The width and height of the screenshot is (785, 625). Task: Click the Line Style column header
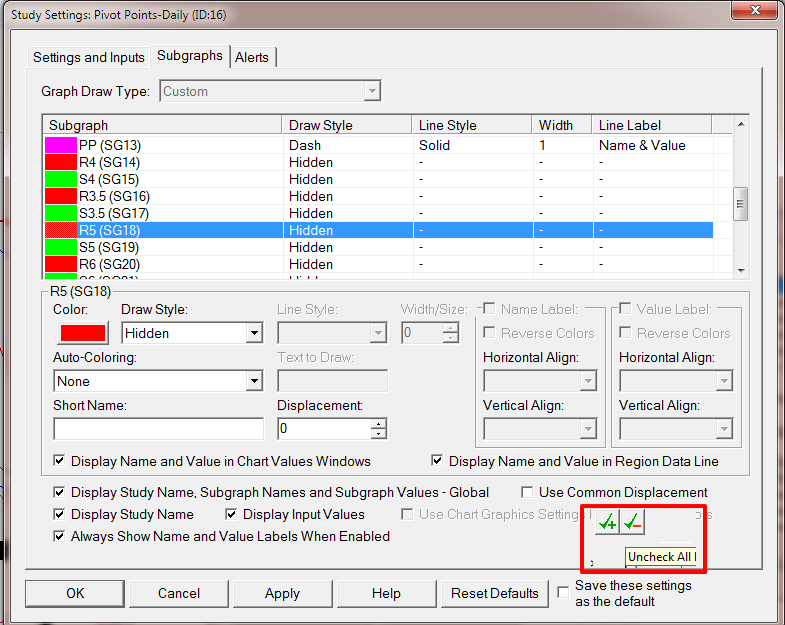tap(472, 125)
